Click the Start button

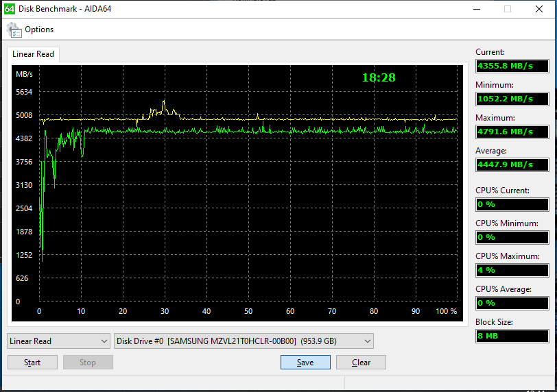[x=32, y=363]
